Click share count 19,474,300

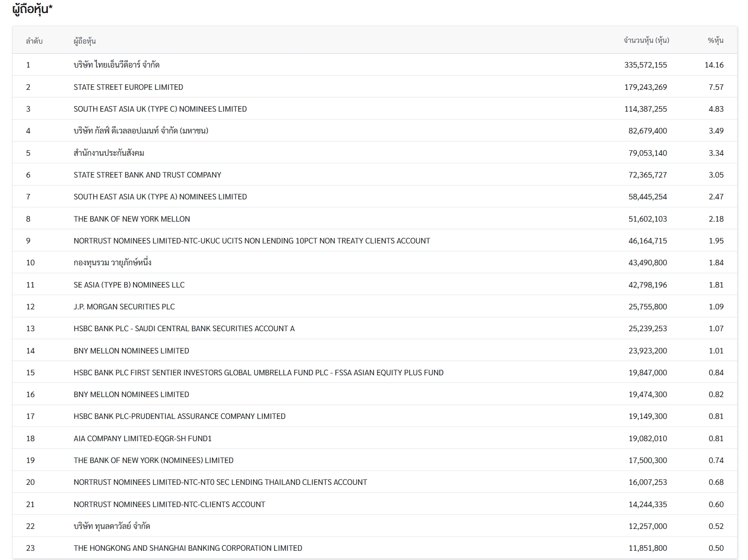pyautogui.click(x=648, y=394)
